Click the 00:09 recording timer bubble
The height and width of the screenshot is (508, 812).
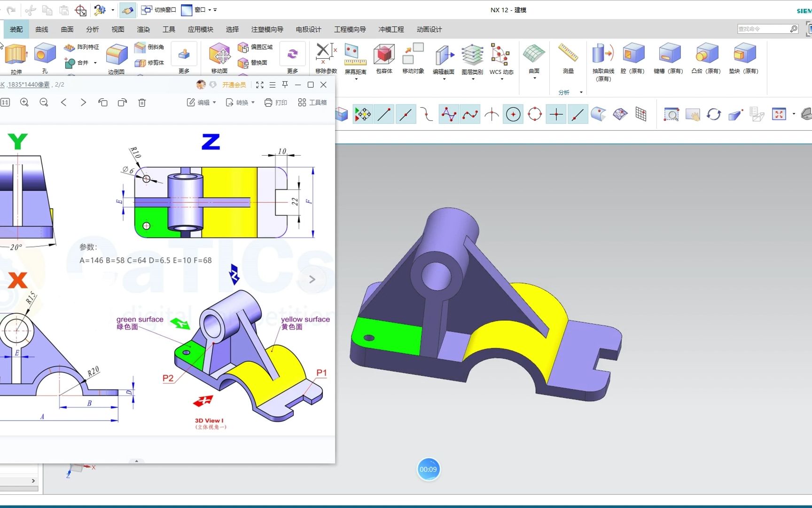pos(428,469)
